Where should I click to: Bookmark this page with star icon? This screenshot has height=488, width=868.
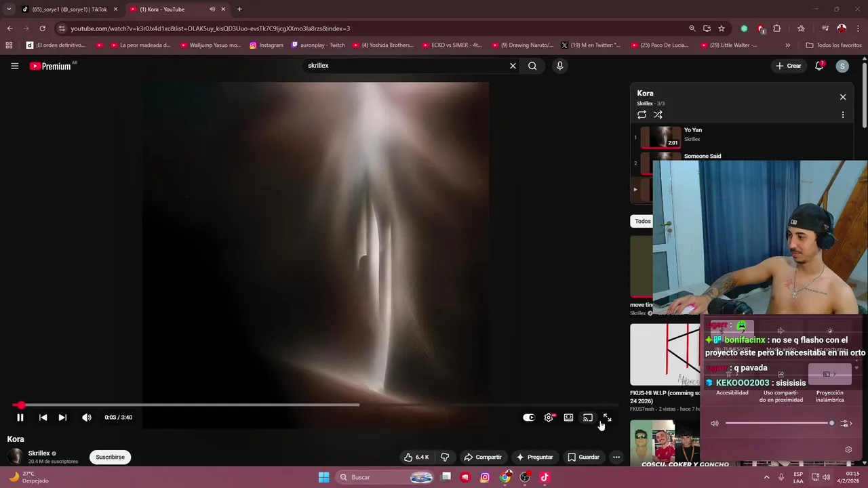click(722, 28)
